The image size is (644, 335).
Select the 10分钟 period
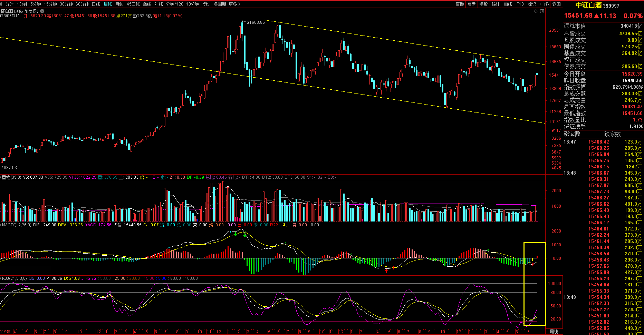193,4
